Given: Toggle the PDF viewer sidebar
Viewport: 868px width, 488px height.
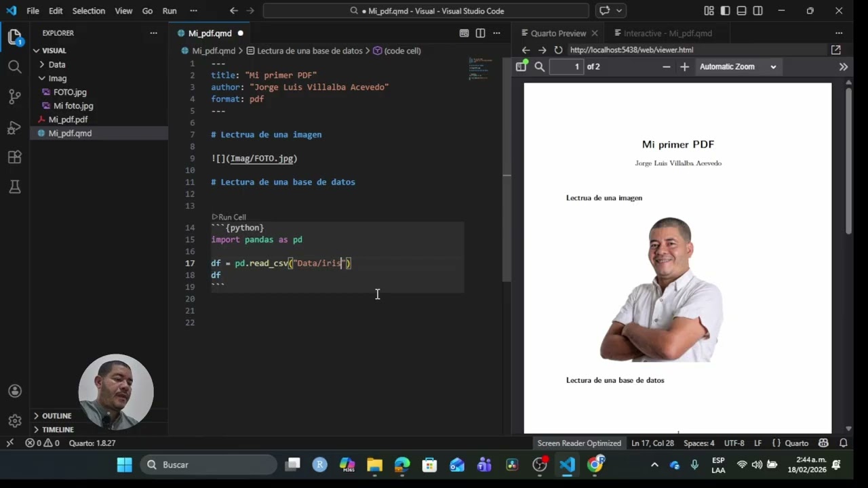Looking at the screenshot, I should pyautogui.click(x=521, y=66).
